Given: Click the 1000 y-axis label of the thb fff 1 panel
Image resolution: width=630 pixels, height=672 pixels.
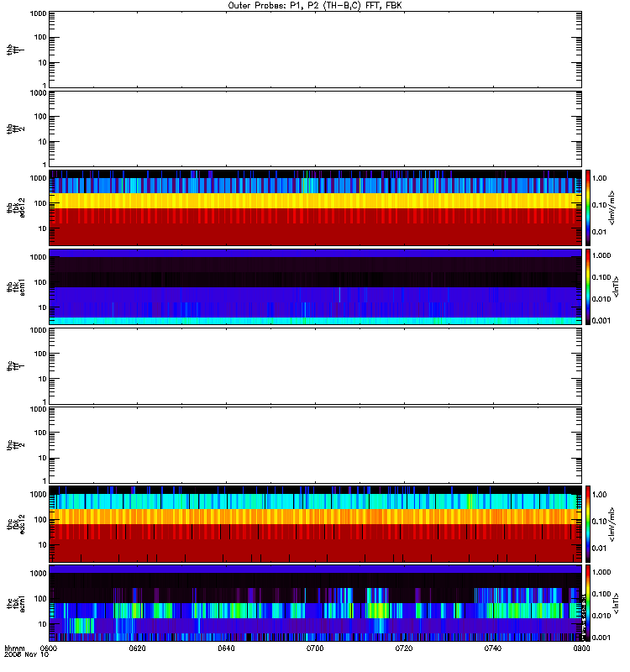Looking at the screenshot, I should tap(38, 13).
